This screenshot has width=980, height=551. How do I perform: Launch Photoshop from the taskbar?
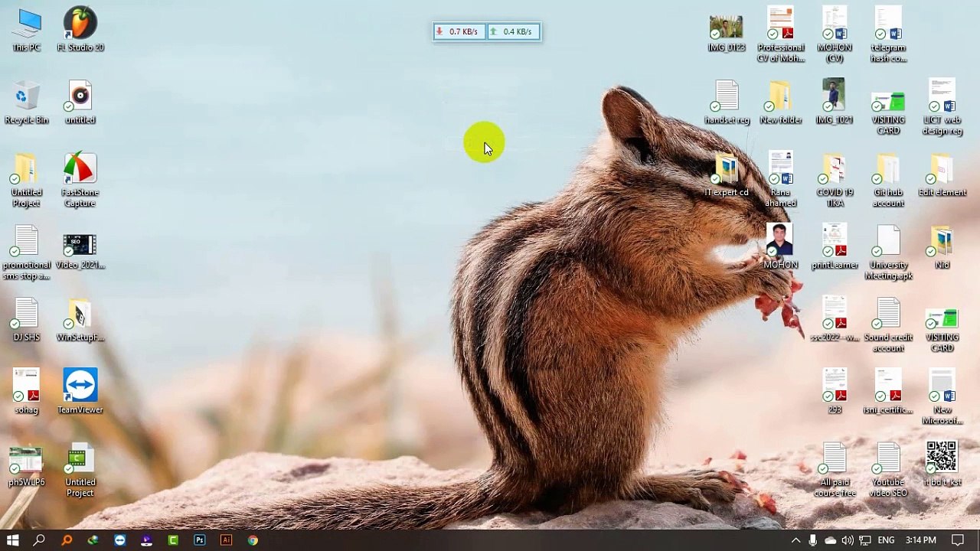199,540
